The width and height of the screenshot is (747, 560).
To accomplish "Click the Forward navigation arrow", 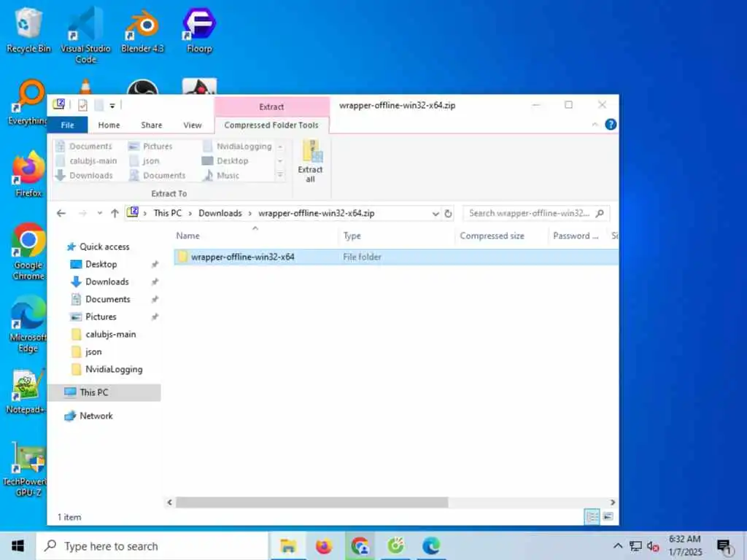I will click(82, 214).
